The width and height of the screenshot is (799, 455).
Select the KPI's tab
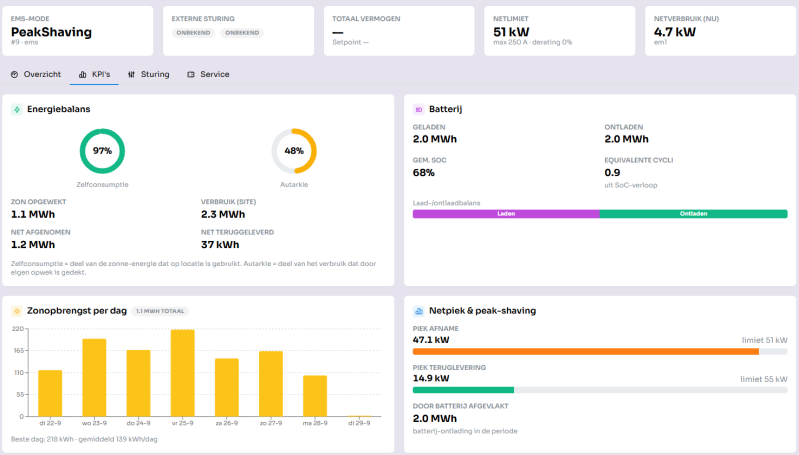tap(94, 74)
